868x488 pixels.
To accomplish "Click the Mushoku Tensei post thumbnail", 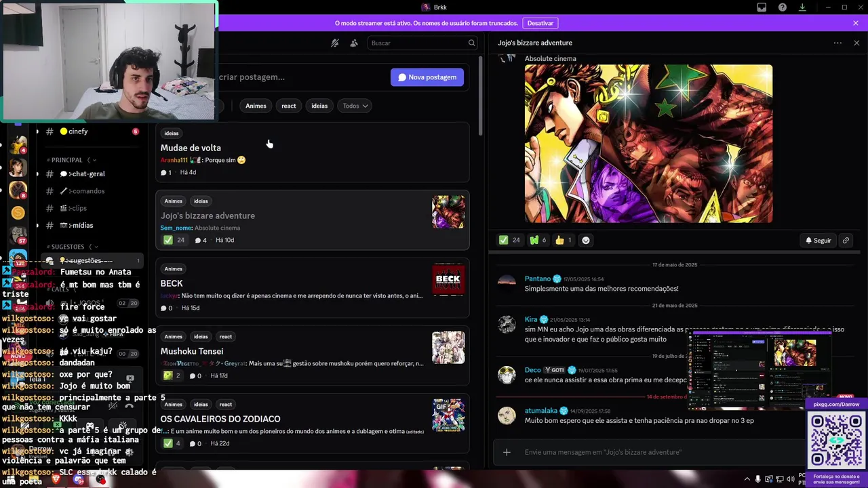I will pos(448,348).
